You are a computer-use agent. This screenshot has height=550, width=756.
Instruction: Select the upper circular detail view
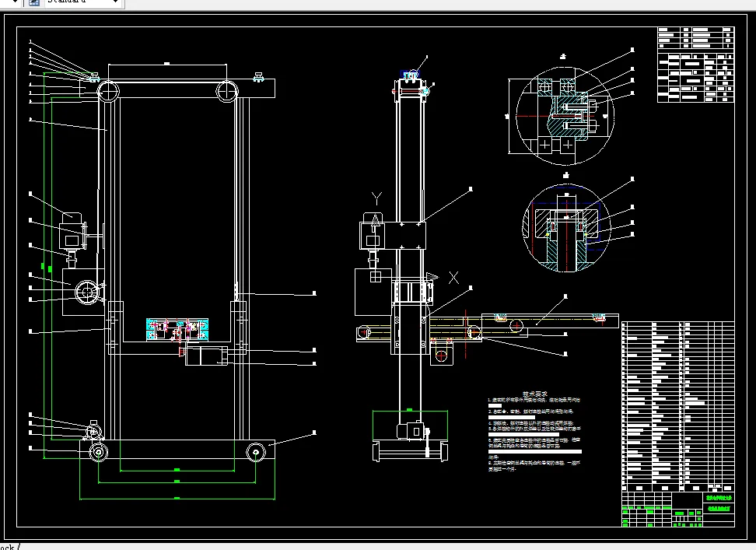(x=565, y=116)
